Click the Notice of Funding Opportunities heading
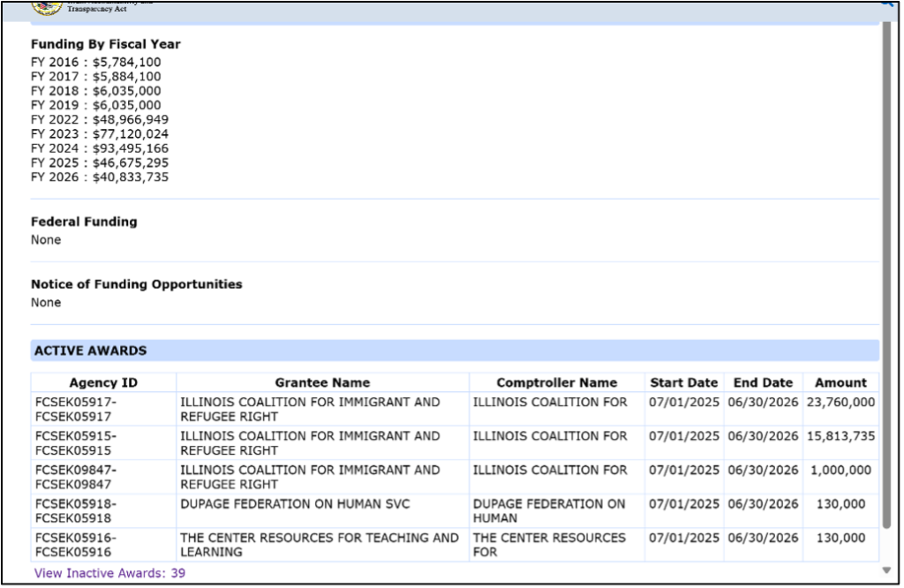This screenshot has width=904, height=588. click(137, 284)
